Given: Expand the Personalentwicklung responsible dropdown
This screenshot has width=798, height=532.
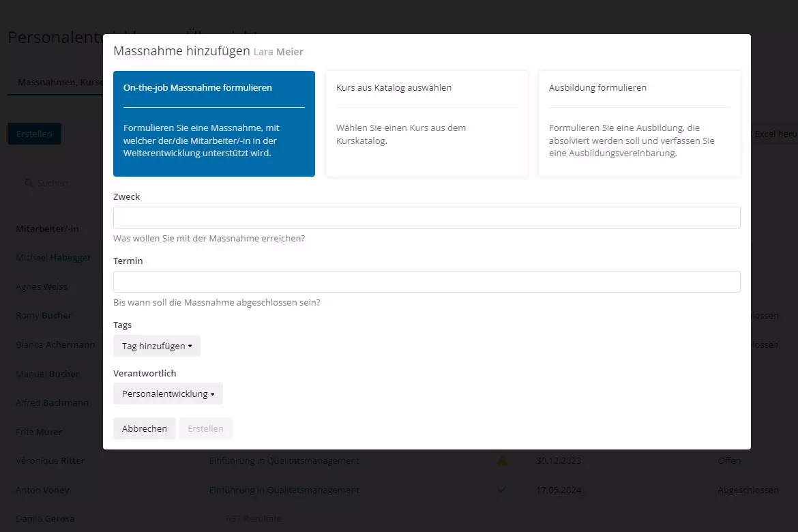Looking at the screenshot, I should pos(168,394).
